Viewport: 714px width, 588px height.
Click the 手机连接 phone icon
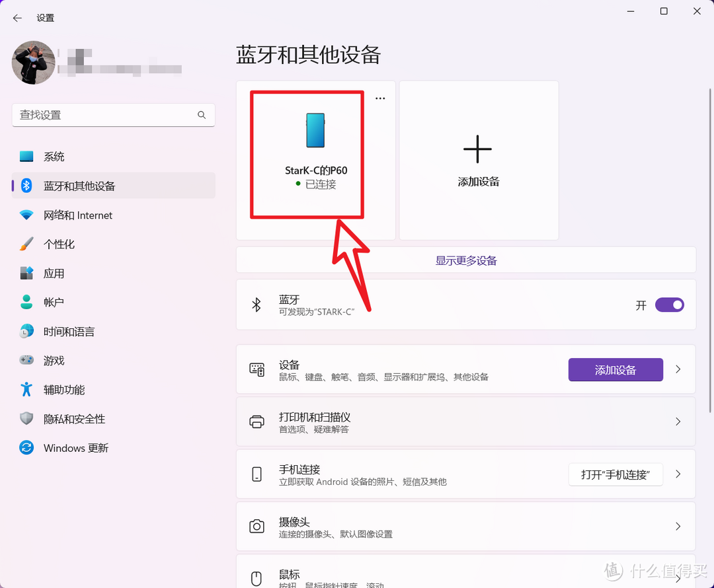pos(257,474)
